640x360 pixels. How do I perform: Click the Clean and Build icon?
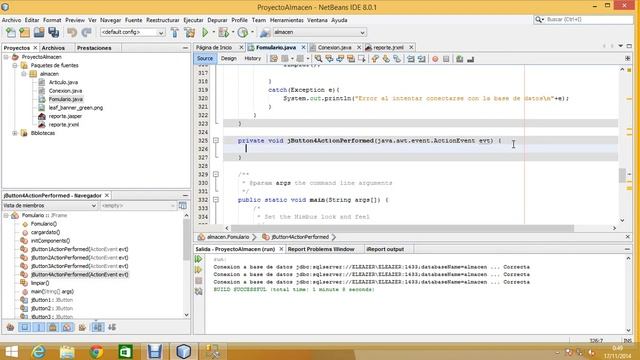coord(189,32)
